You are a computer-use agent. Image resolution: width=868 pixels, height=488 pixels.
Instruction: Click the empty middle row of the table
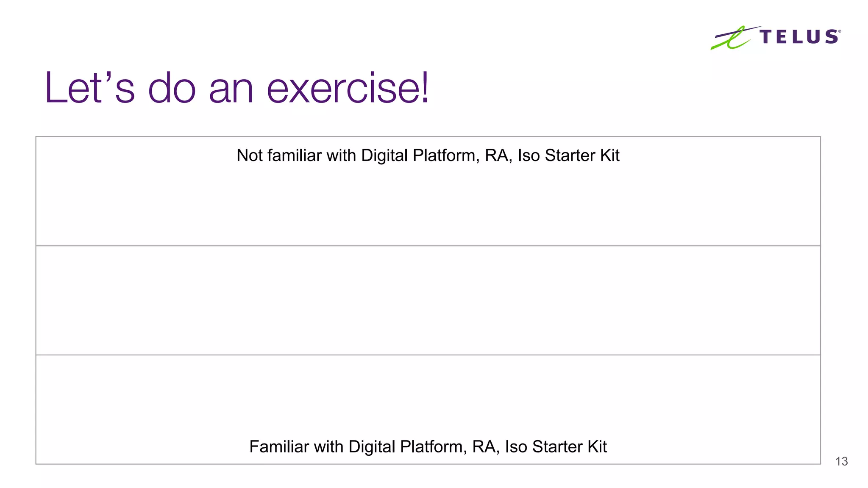pos(428,300)
